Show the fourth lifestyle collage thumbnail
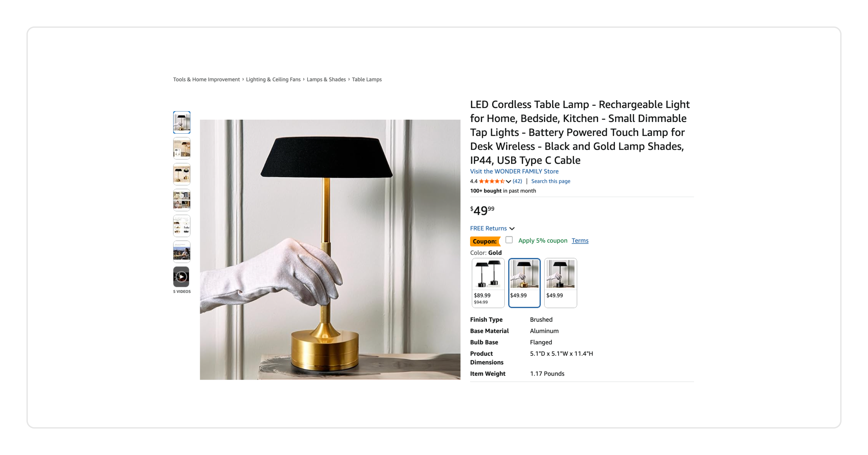This screenshot has width=868, height=455. (x=182, y=200)
